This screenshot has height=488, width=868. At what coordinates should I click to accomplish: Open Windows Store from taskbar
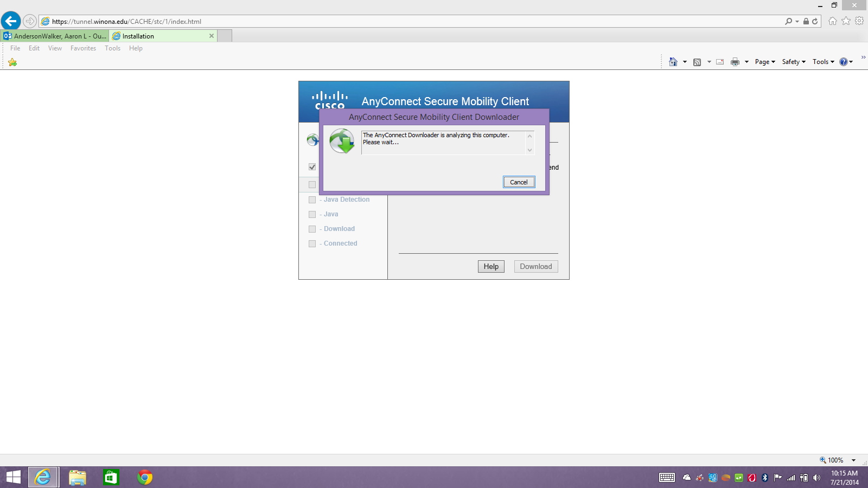coord(111,477)
